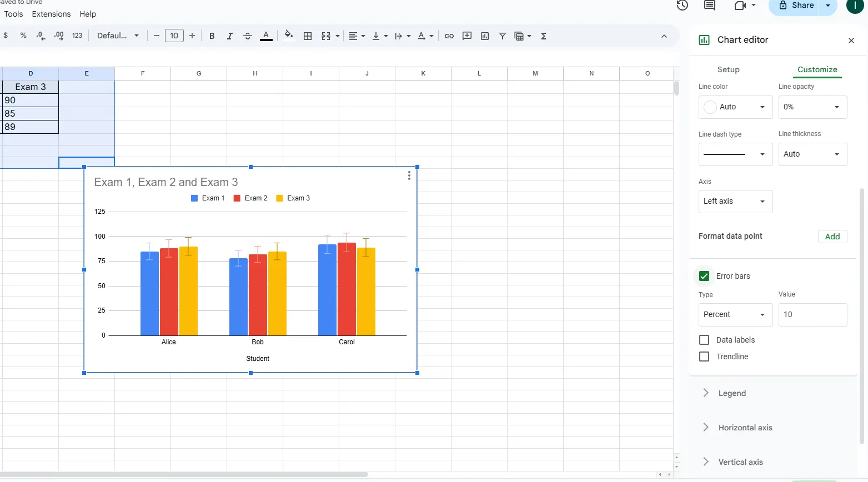The image size is (868, 482).
Task: Click the create filter icon
Action: coord(502,36)
